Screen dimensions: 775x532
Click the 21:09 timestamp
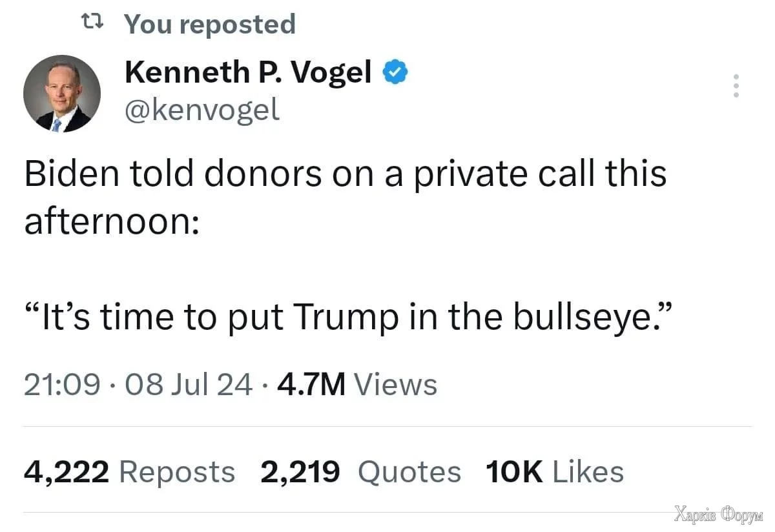coord(62,385)
